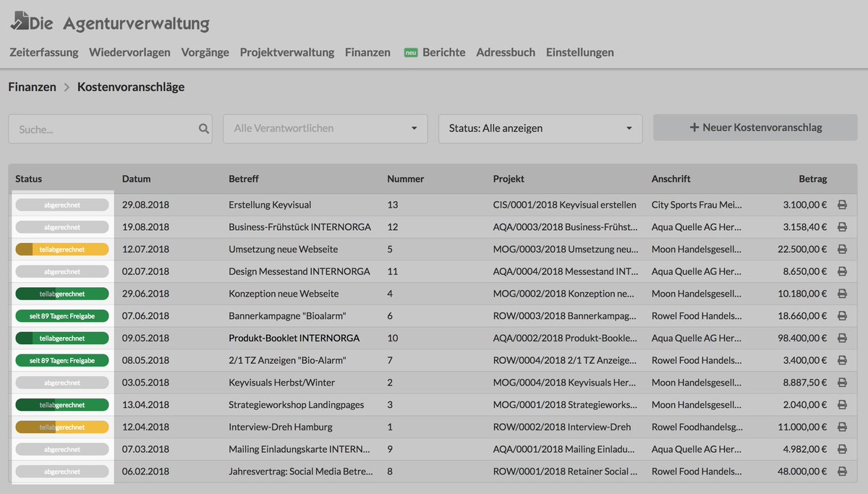Sort by the Betrag column header
868x494 pixels.
pos(812,179)
